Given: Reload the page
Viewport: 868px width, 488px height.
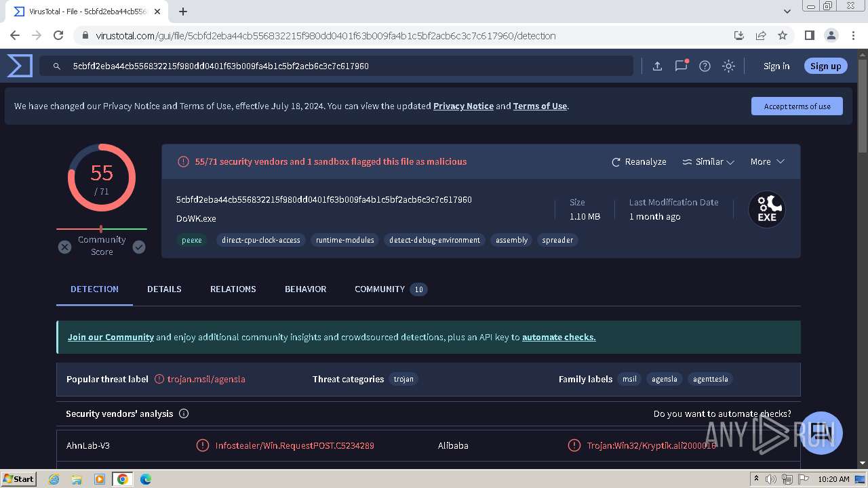Looking at the screenshot, I should 58,36.
